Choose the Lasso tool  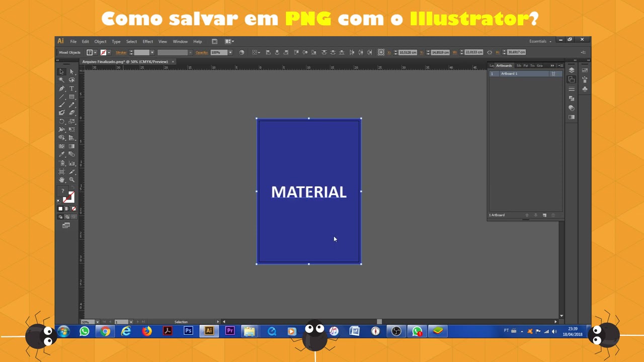point(71,80)
